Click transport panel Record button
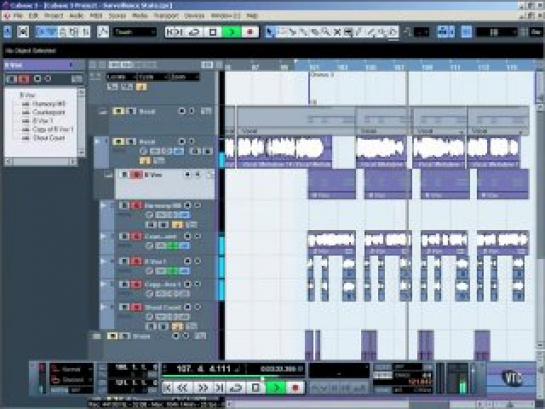Image resolution: width=545 pixels, height=409 pixels. pos(295,387)
